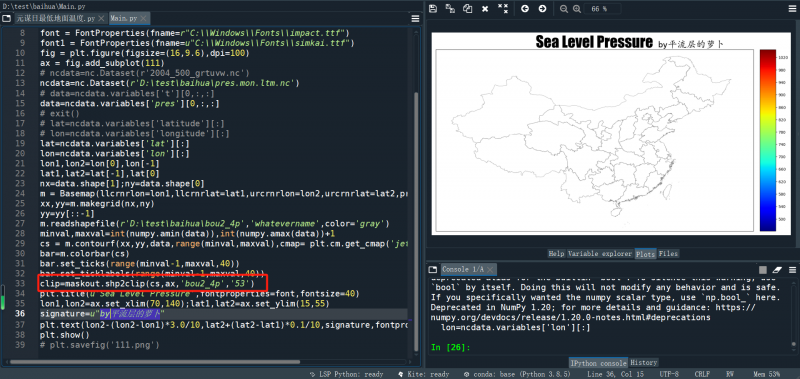The width and height of the screenshot is (800, 379).
Task: Save the current plot with disk icon
Action: (x=433, y=9)
